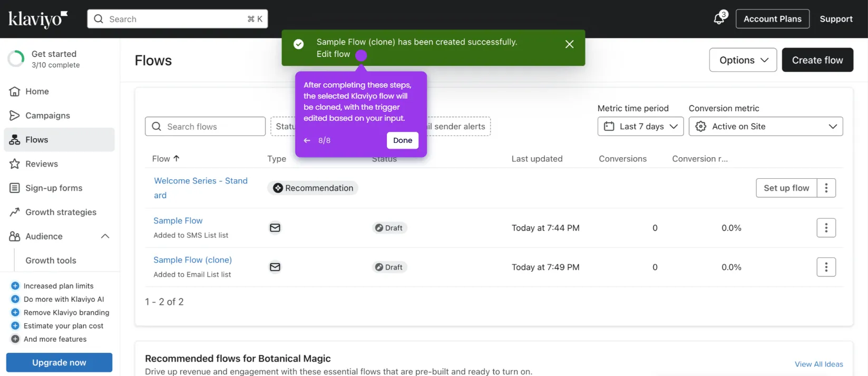Dismiss the success notification with X
868x376 pixels.
point(569,44)
